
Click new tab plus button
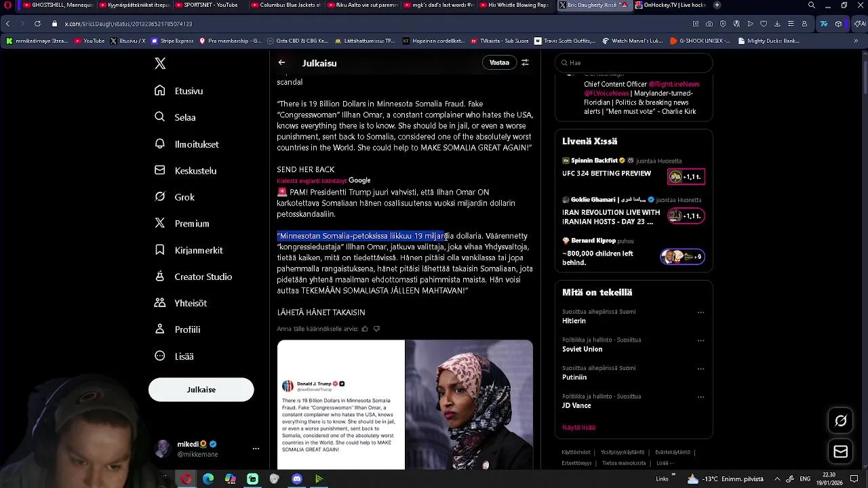[717, 5]
